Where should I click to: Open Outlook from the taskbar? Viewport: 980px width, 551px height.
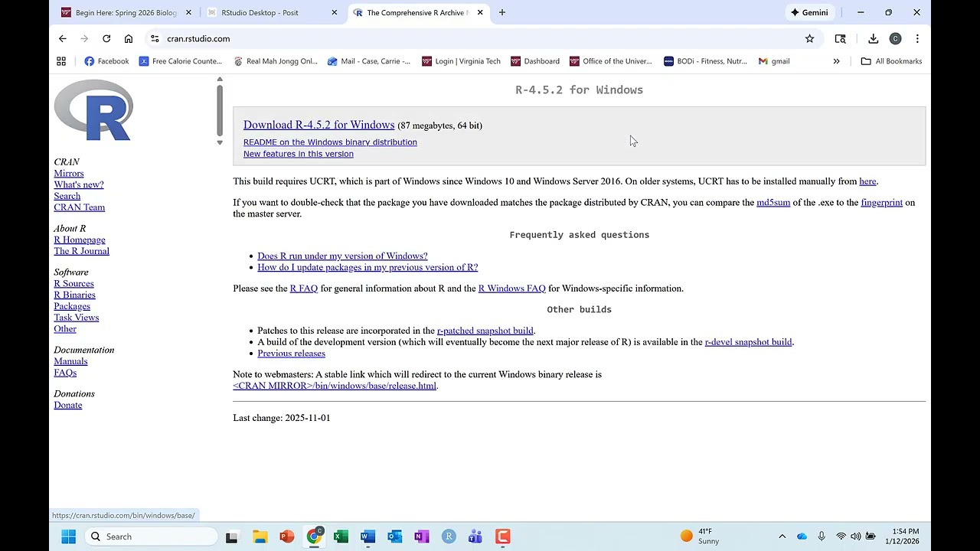pyautogui.click(x=395, y=536)
